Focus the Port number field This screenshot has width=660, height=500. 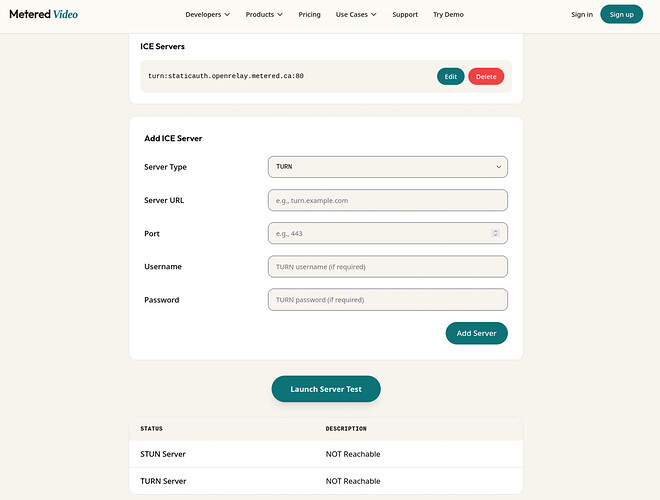(x=378, y=233)
